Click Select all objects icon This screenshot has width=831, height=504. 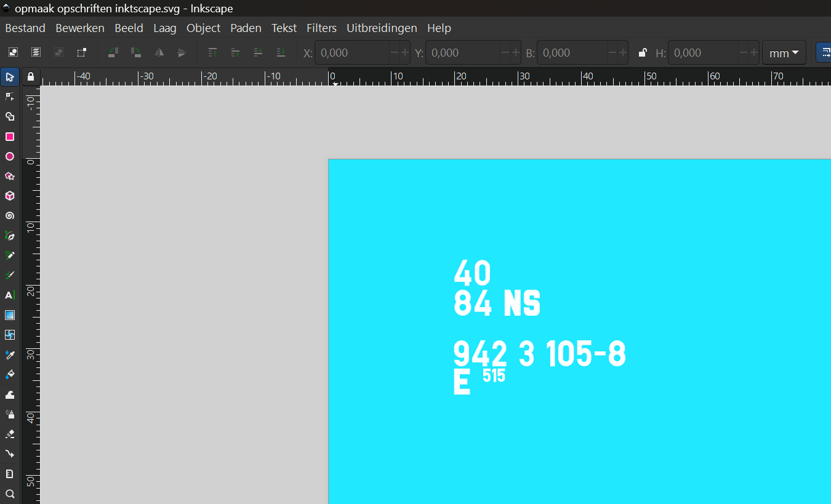click(x=14, y=52)
